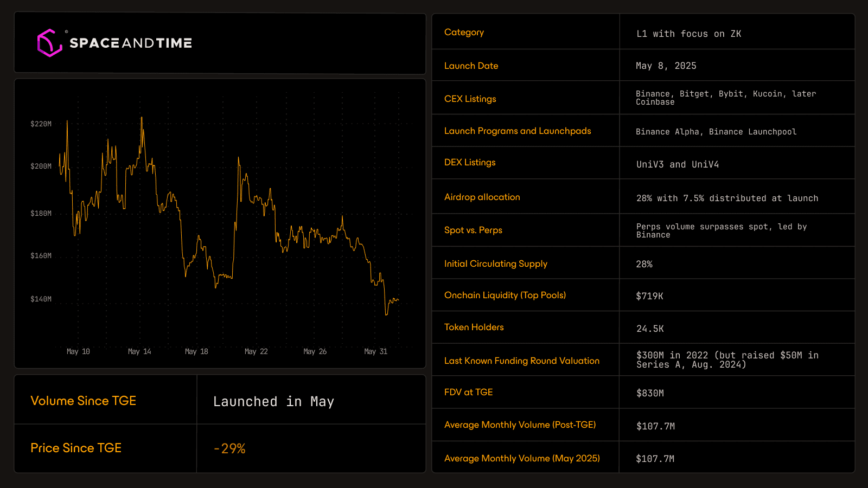The width and height of the screenshot is (868, 488).
Task: Click the $180M y-axis label
Action: pos(41,214)
